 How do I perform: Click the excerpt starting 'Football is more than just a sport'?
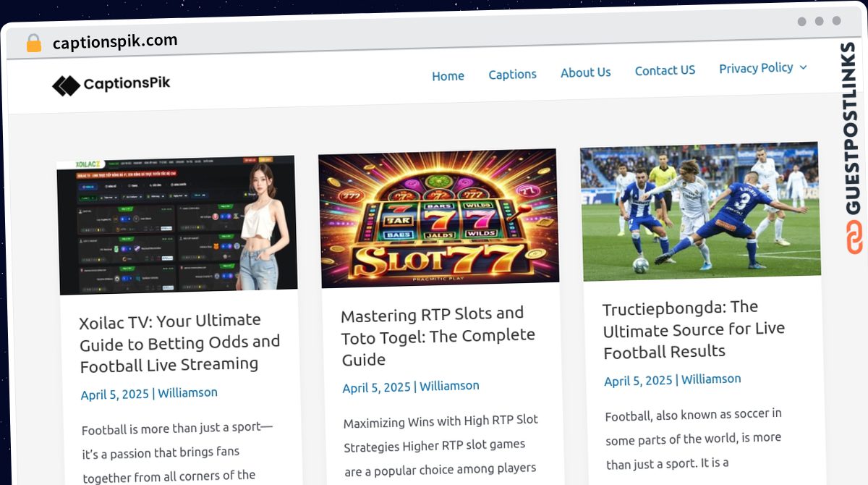pyautogui.click(x=177, y=452)
